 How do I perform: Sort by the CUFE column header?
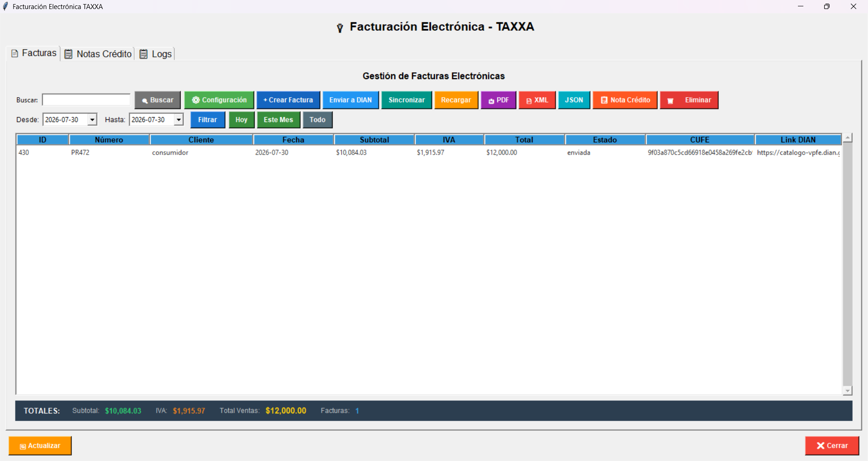pos(700,140)
